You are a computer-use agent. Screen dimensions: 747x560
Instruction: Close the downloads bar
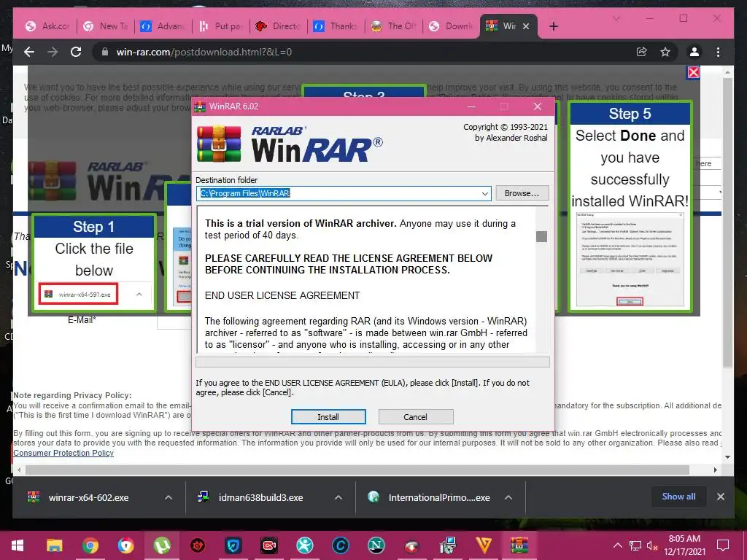pos(721,497)
